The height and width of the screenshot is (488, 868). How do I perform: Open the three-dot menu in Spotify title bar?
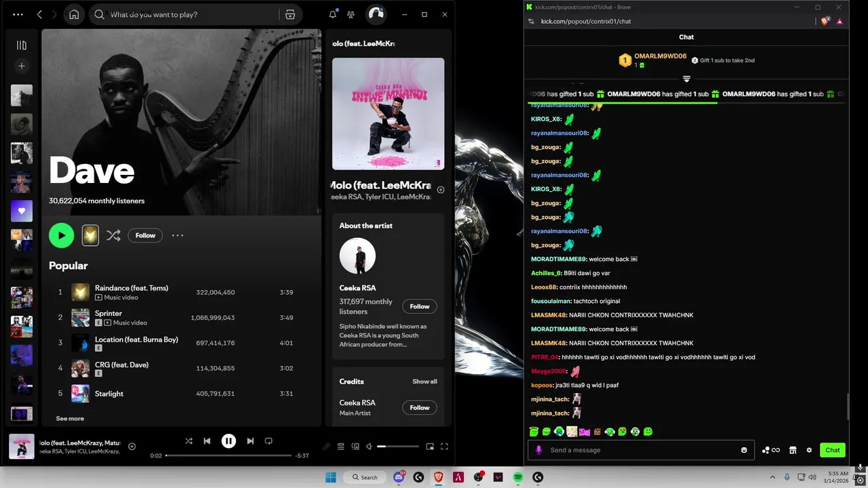(18, 14)
